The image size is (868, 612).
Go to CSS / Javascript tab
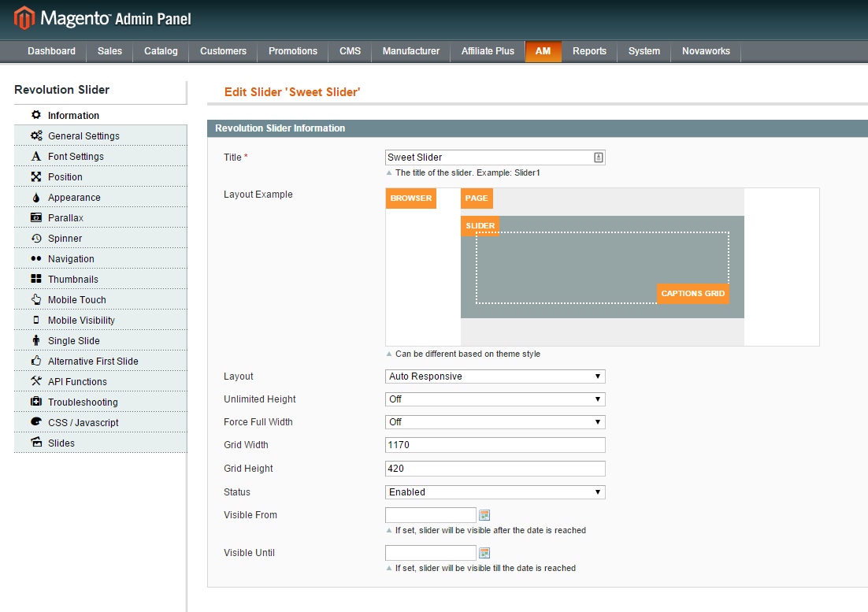pos(100,422)
